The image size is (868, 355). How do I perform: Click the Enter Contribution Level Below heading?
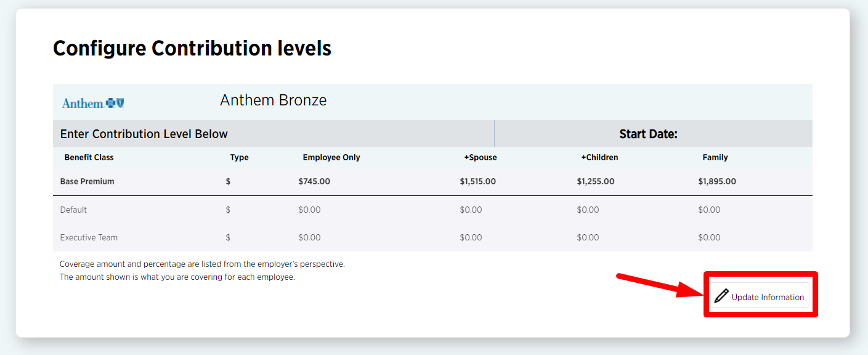(x=144, y=134)
